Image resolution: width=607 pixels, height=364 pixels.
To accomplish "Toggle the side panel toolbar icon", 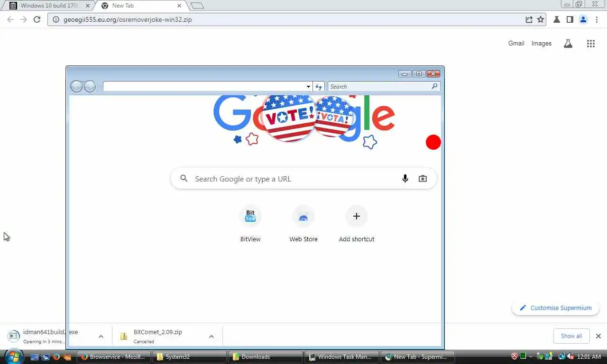I will (570, 19).
